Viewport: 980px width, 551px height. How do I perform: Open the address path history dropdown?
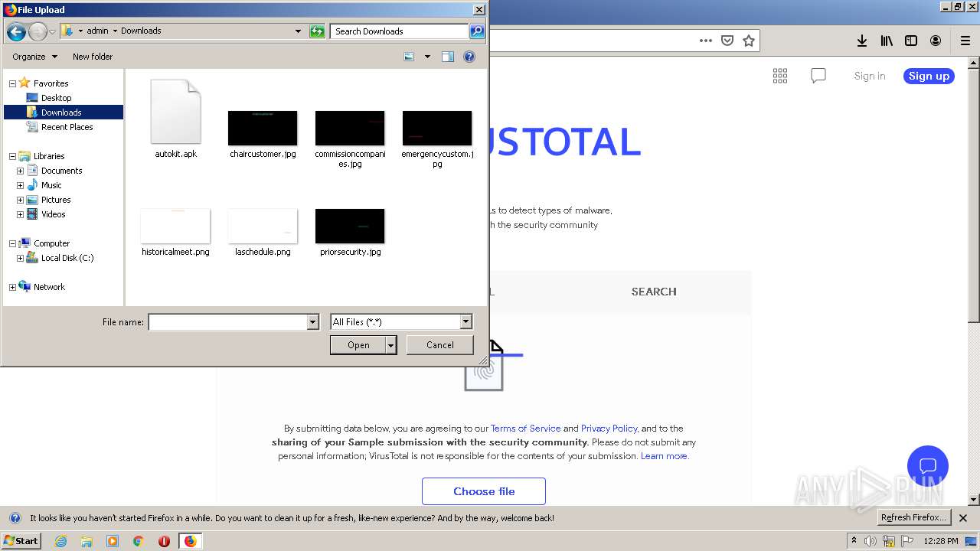point(298,31)
